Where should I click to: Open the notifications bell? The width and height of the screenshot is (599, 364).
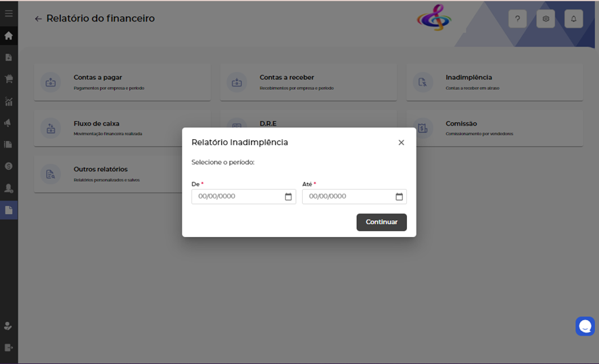(573, 19)
